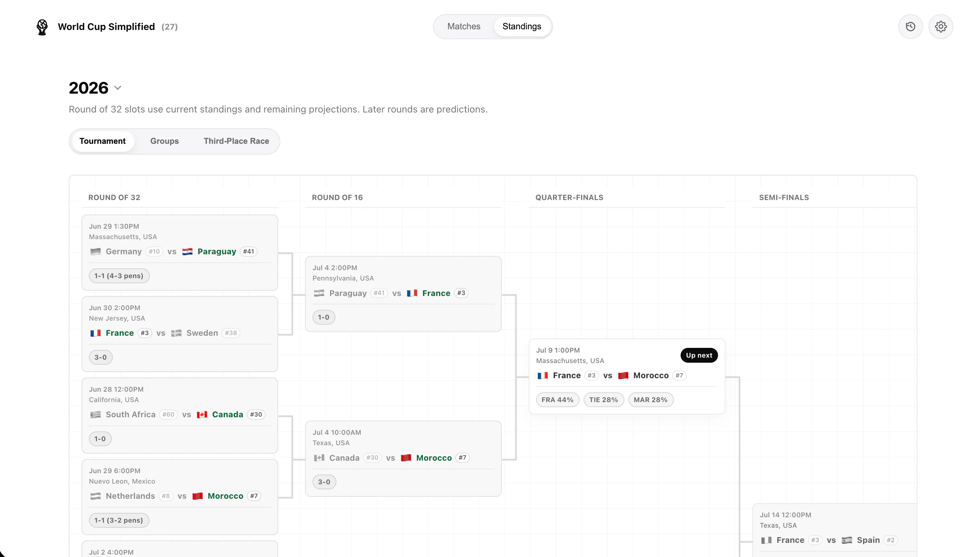
Task: Click the 3-0 score in Canada vs Morocco
Action: (324, 482)
